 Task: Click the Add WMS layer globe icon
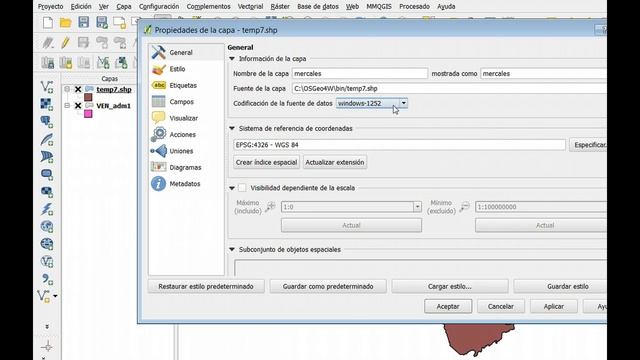coord(47,227)
